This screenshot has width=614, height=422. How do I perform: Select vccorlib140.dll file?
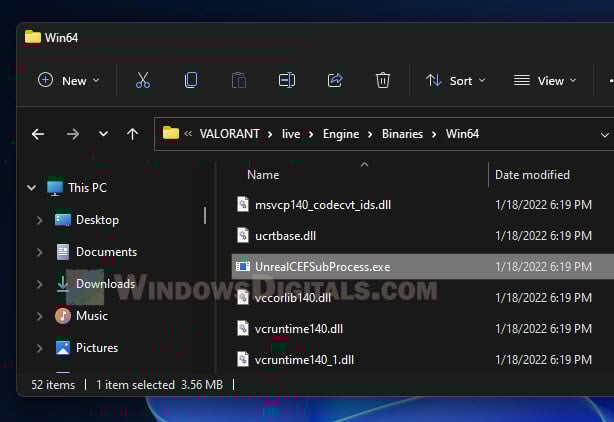point(293,298)
